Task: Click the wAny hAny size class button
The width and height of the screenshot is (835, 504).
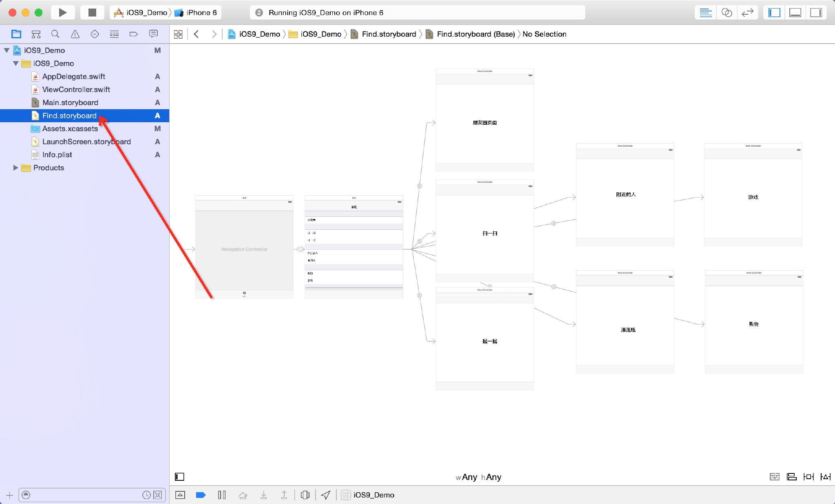Action: click(x=478, y=477)
